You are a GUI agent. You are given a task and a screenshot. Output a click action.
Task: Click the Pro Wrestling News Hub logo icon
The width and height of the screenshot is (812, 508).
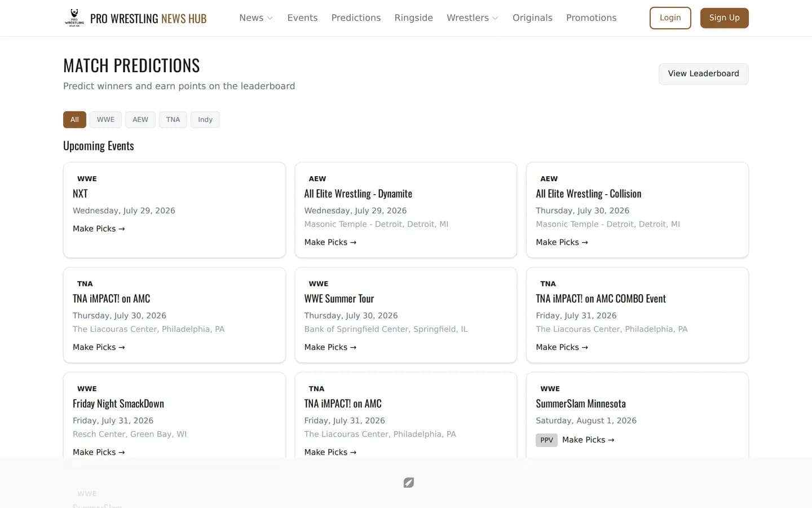(x=74, y=18)
